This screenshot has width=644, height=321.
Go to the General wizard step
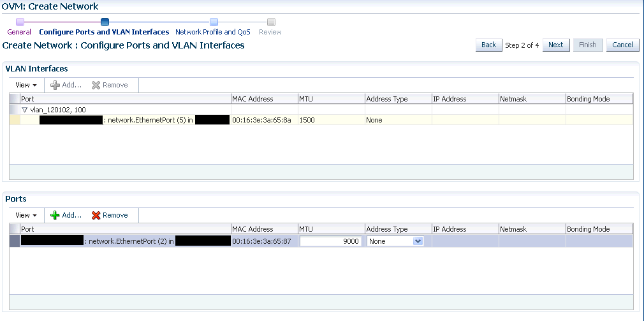point(19,32)
